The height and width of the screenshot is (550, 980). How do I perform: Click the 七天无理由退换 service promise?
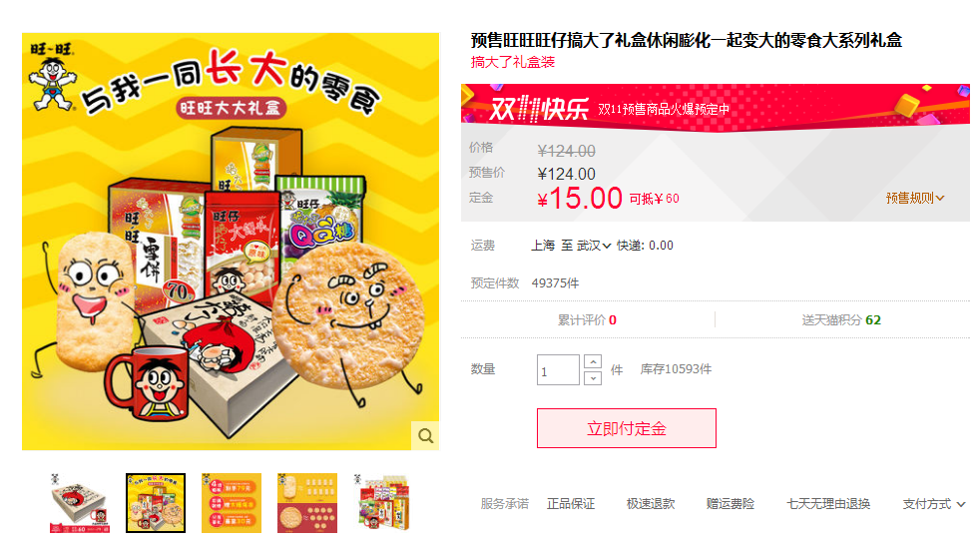[x=828, y=504]
